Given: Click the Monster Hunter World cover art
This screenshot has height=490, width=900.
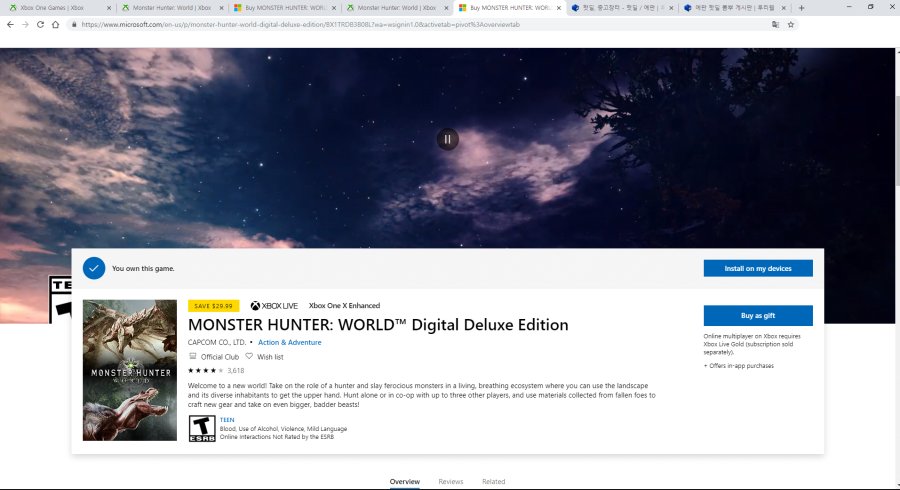Looking at the screenshot, I should (130, 370).
